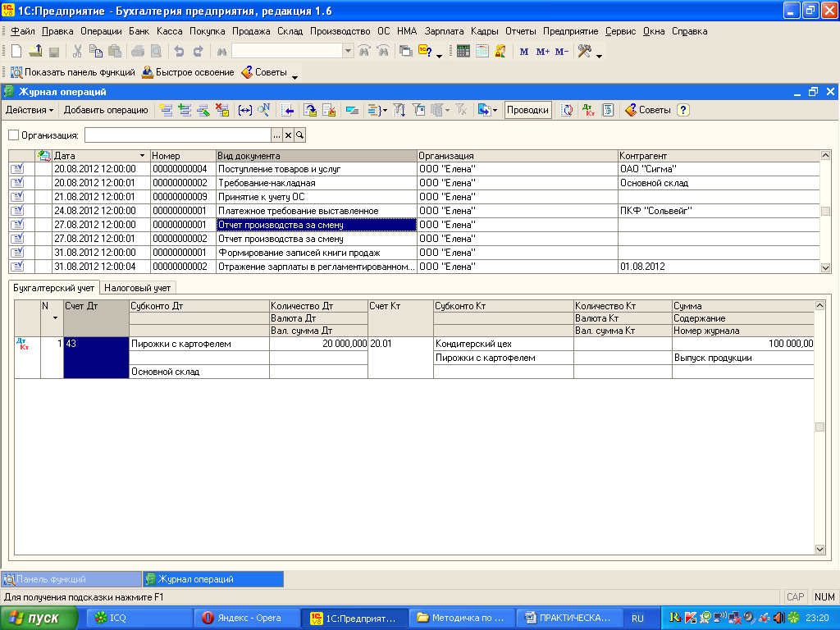Click the M- memory button
The width and height of the screenshot is (840, 630).
coord(562,52)
